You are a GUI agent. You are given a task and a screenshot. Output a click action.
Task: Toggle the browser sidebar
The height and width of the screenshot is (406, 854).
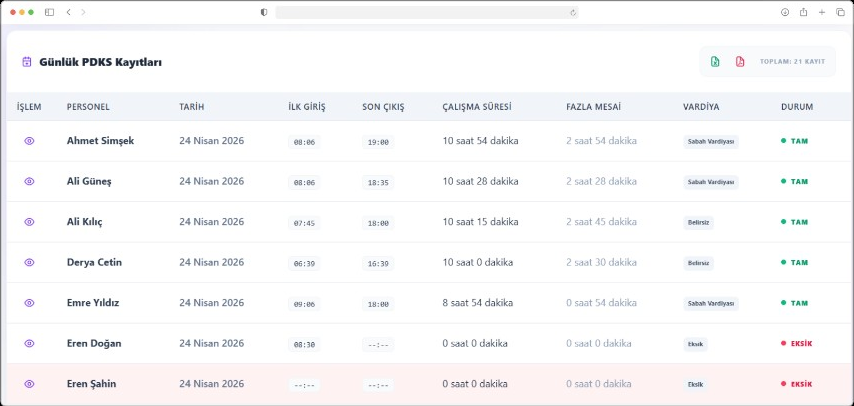50,12
